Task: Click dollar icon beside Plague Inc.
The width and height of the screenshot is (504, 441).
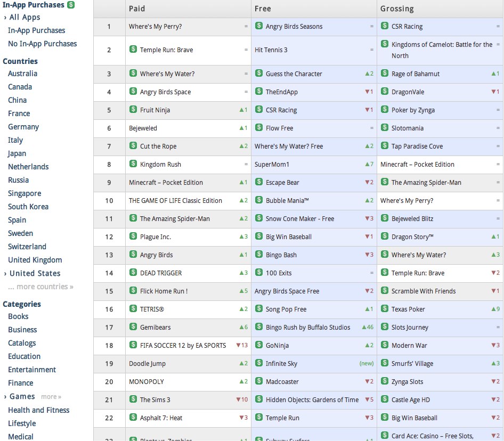Action: pyautogui.click(x=133, y=236)
